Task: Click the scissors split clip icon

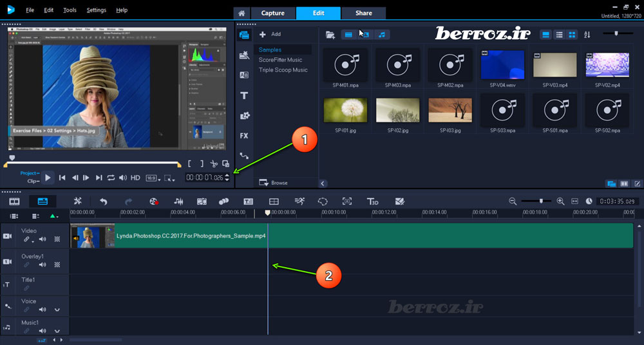Action: click(214, 164)
